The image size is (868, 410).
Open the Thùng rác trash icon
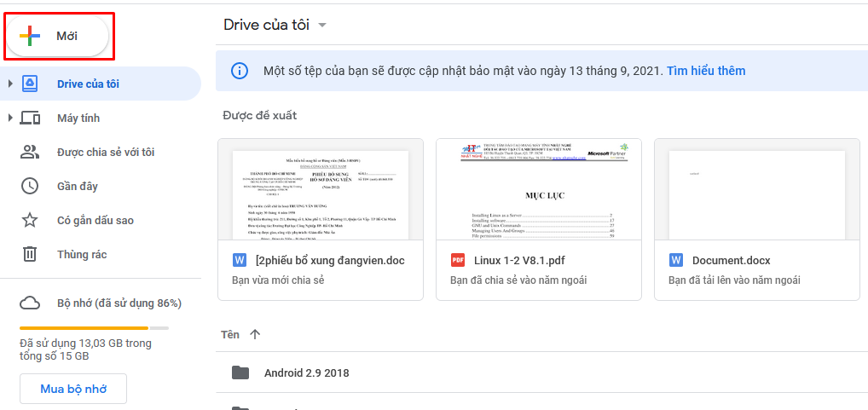coord(30,254)
